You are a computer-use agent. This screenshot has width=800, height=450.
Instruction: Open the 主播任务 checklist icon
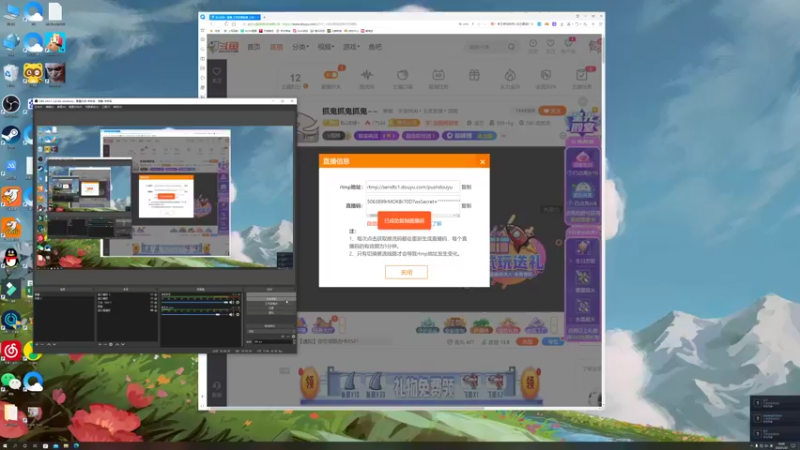point(582,76)
